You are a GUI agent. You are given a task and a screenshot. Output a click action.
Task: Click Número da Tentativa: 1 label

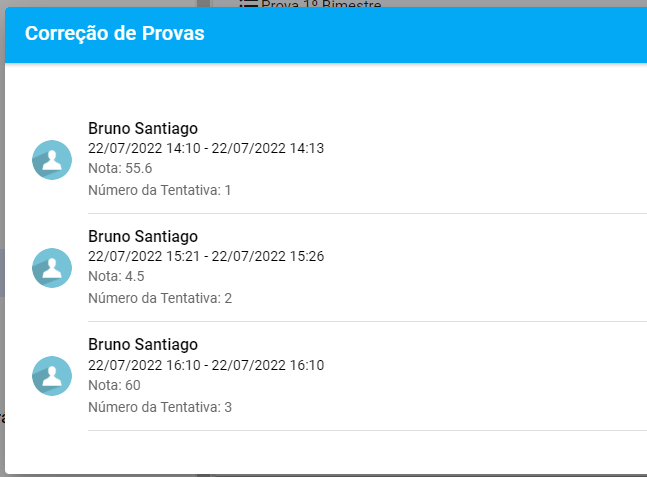(x=160, y=190)
